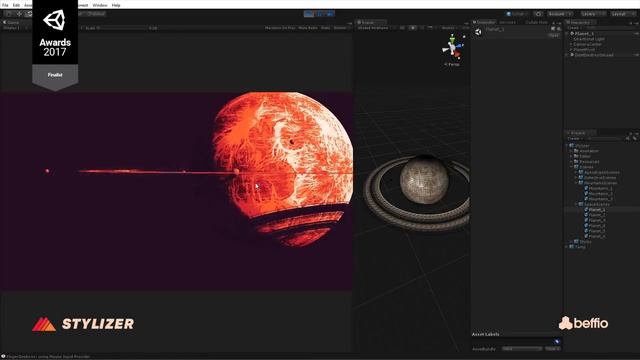Viewport: 640px width, 360px height.
Task: Toggle the Global handle orientation button
Action: point(96,14)
